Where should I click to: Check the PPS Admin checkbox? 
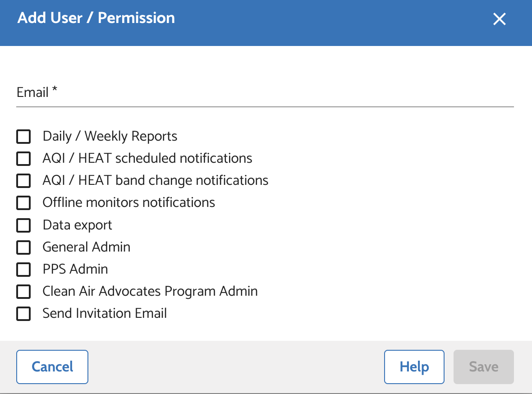point(23,269)
